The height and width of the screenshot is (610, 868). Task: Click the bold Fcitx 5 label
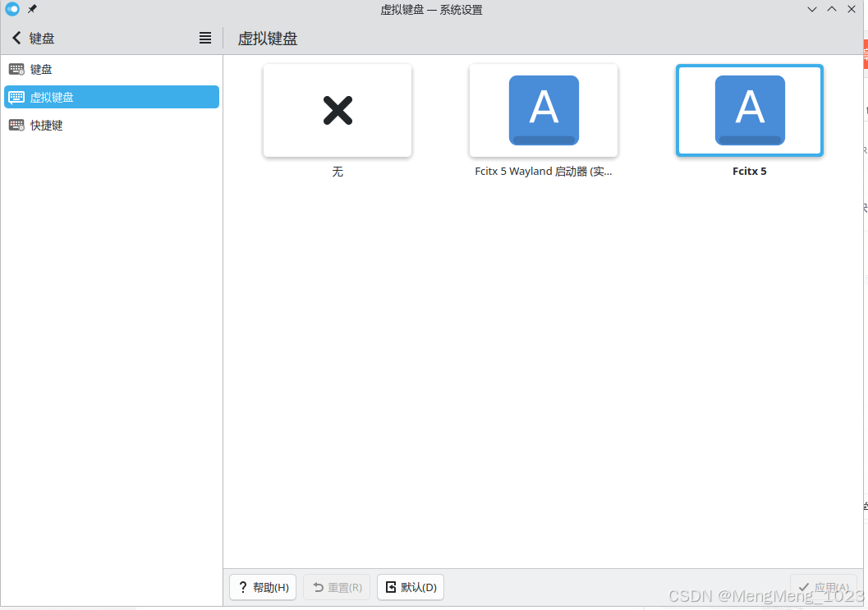point(750,172)
